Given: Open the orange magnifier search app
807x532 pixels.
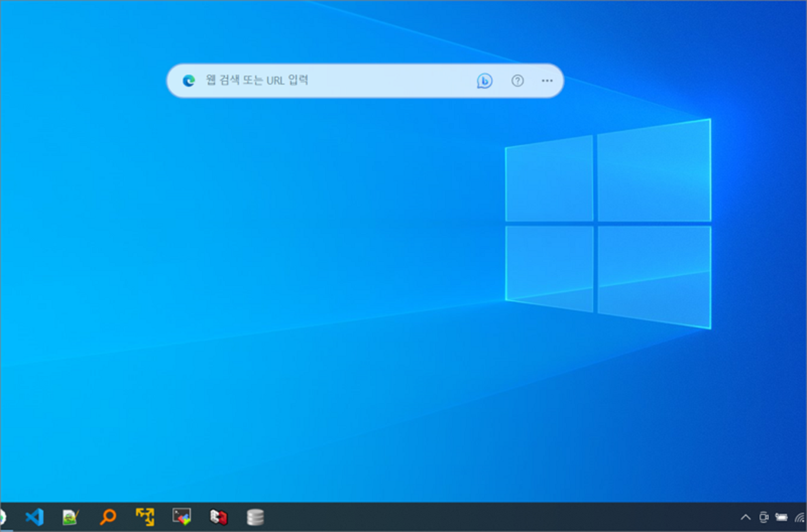Looking at the screenshot, I should coord(107,516).
